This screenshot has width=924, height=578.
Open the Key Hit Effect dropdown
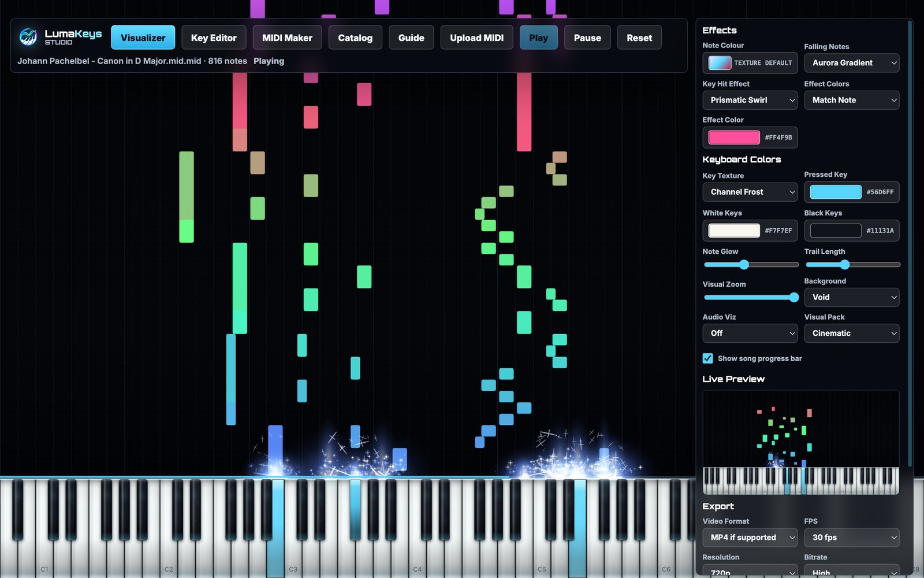tap(750, 100)
